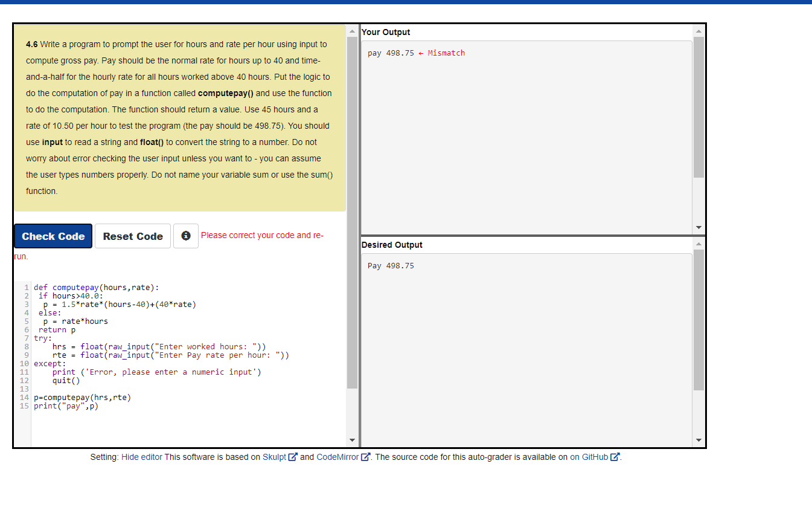Click the 'quit()' code line

pyautogui.click(x=66, y=381)
